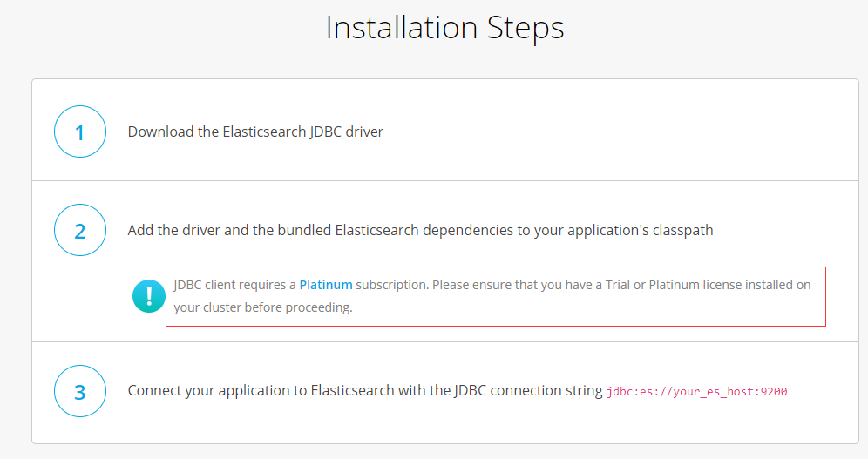Open the Platinum subscription link
The image size is (868, 459).
point(326,285)
